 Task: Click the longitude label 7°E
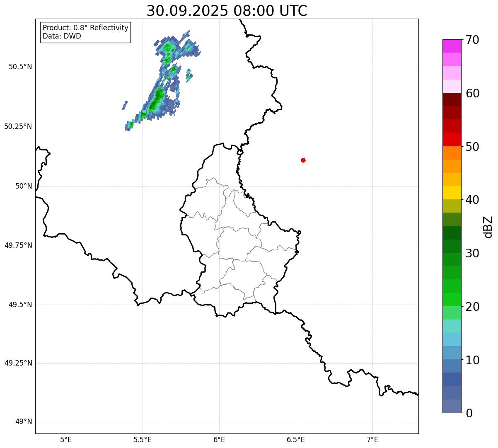(x=372, y=439)
